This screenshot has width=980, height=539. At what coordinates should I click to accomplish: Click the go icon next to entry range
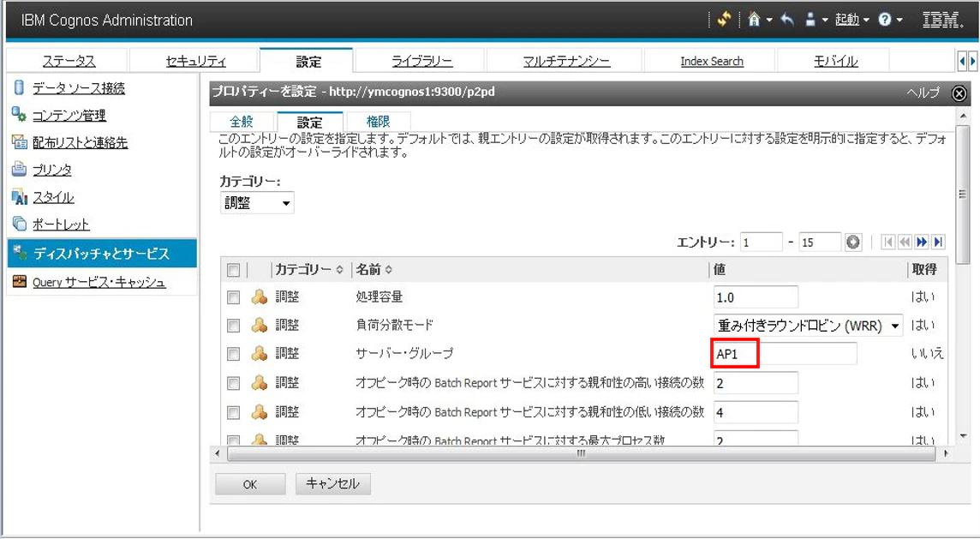tap(852, 242)
